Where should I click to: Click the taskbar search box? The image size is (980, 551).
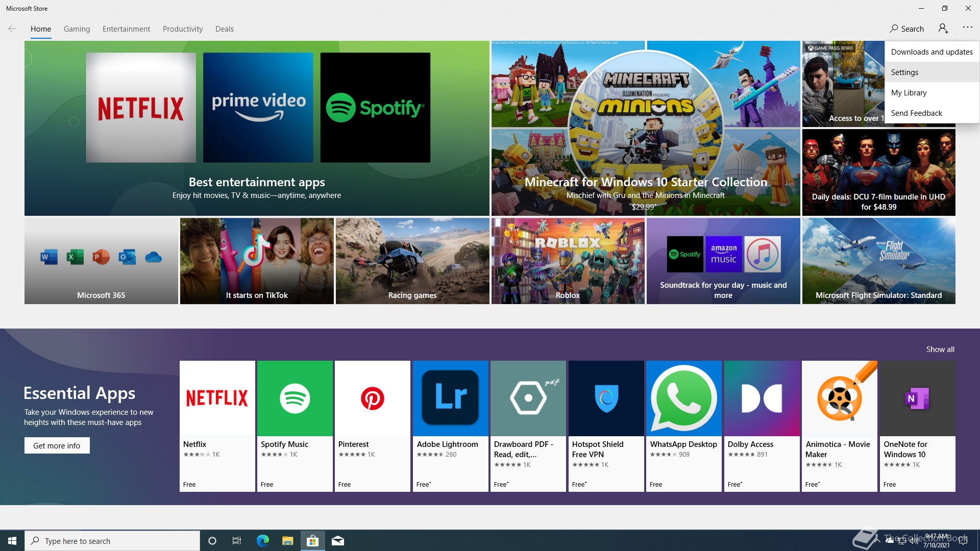(x=112, y=541)
